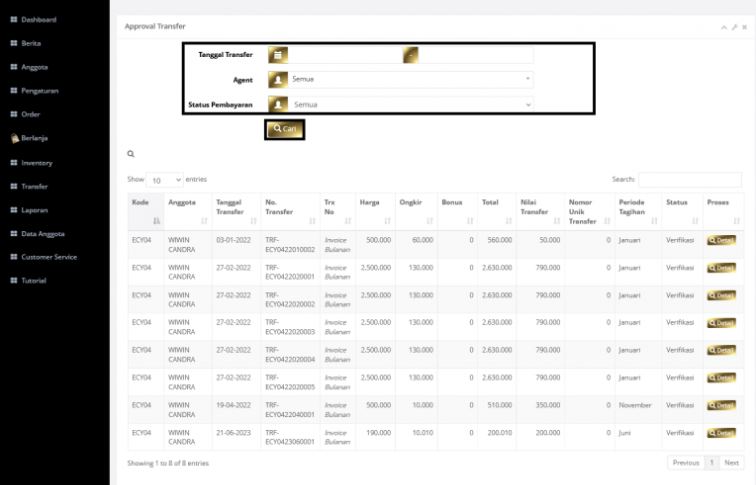This screenshot has height=485, width=756.
Task: Click the magnifier icon above the table
Action: pos(131,154)
